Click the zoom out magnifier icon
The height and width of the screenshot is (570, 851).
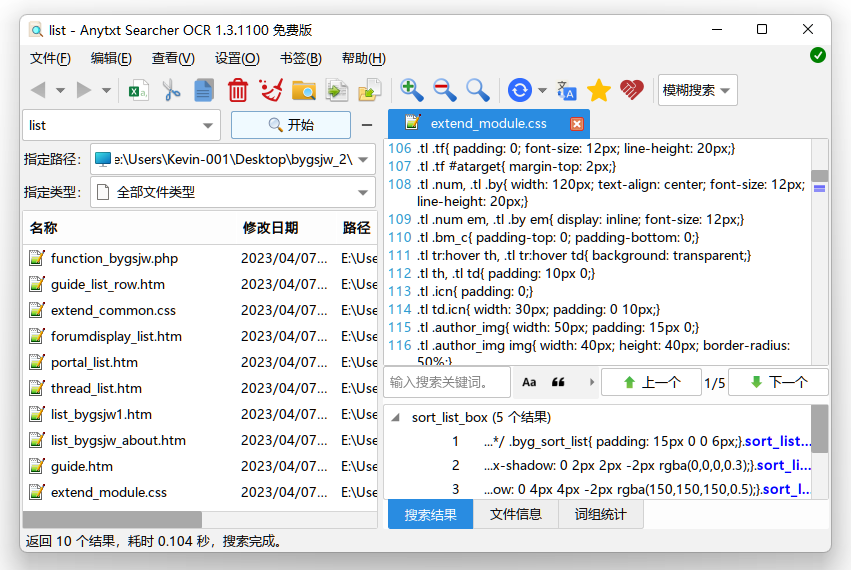444,90
